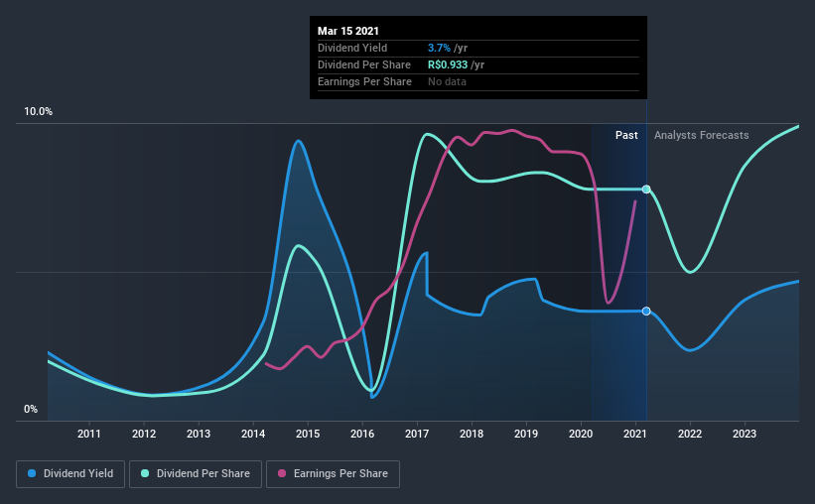This screenshot has height=504, width=815.
Task: Click the 2022 x-axis label
Action: point(690,434)
